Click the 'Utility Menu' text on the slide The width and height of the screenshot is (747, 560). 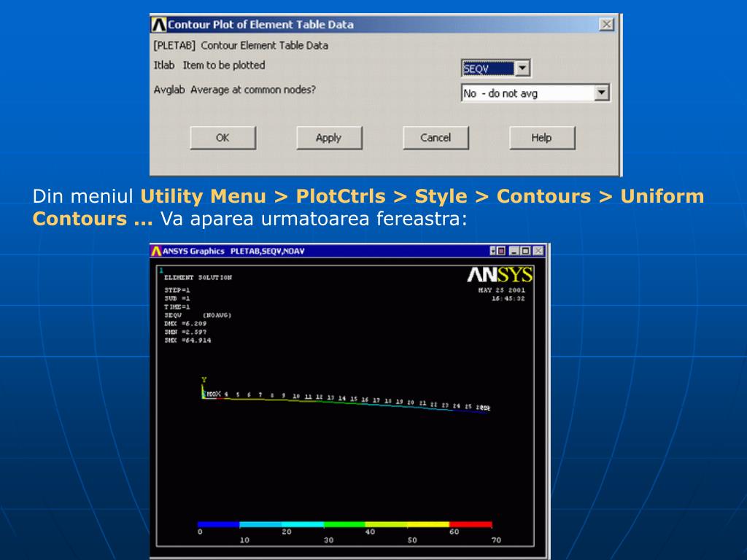click(203, 196)
